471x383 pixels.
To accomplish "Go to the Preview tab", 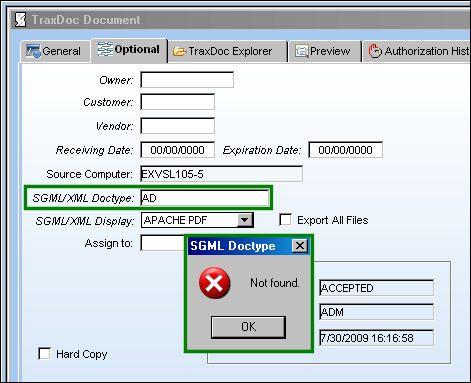I will [x=325, y=51].
